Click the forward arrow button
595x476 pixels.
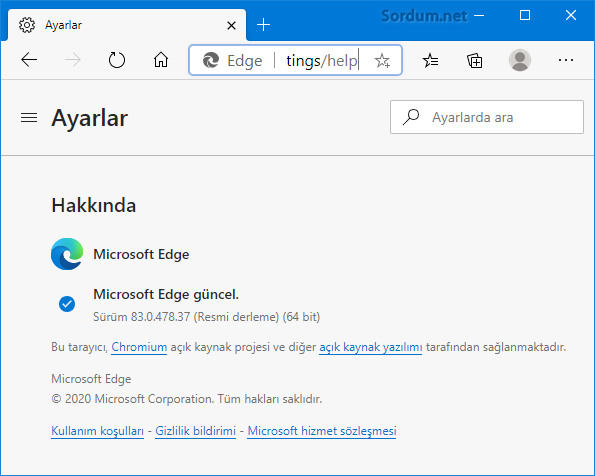[73, 60]
